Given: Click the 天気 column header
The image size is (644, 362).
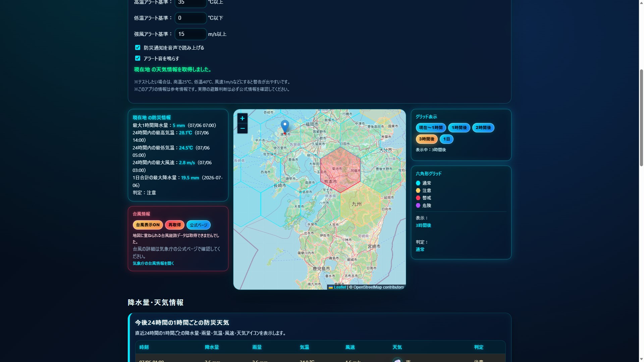Looking at the screenshot, I should pyautogui.click(x=397, y=347).
